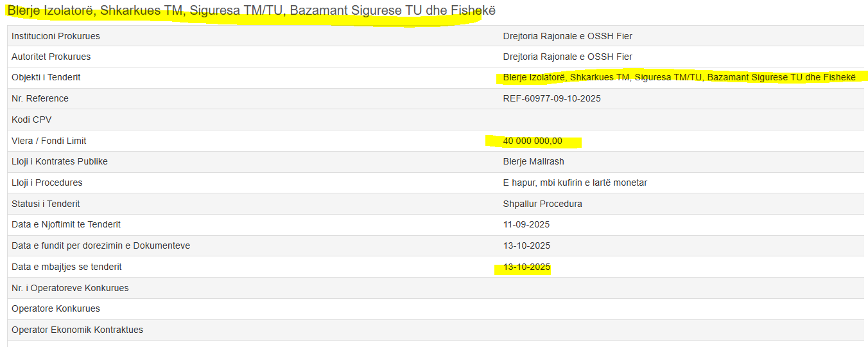Click the Objekti i Tenderit label

[x=46, y=77]
